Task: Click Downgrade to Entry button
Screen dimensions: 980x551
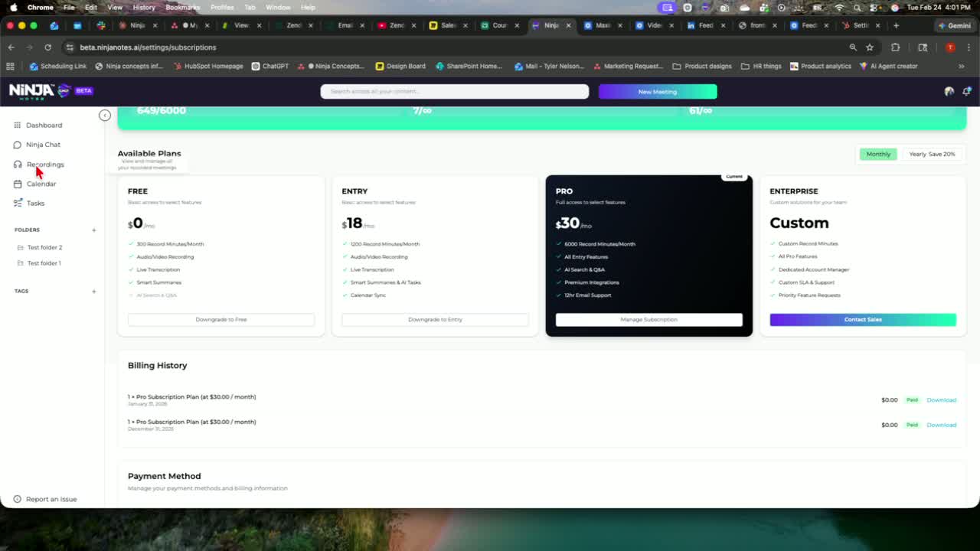Action: (x=435, y=320)
